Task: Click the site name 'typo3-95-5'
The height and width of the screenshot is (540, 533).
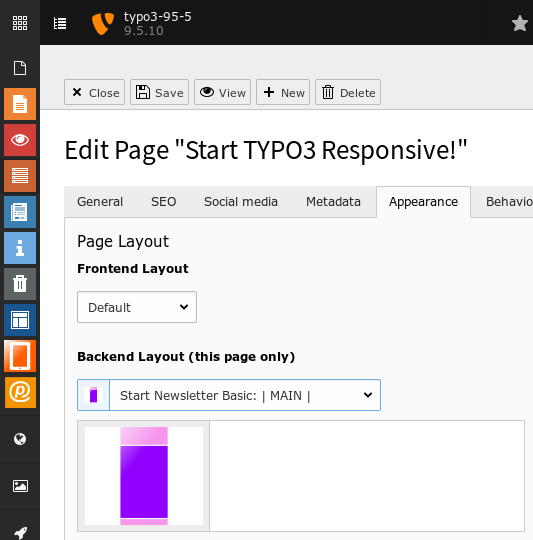Action: coord(157,17)
